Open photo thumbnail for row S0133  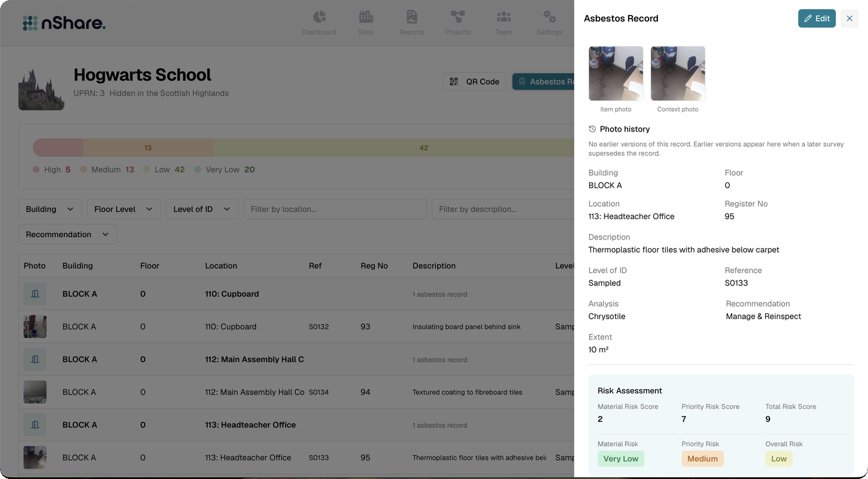pyautogui.click(x=35, y=457)
